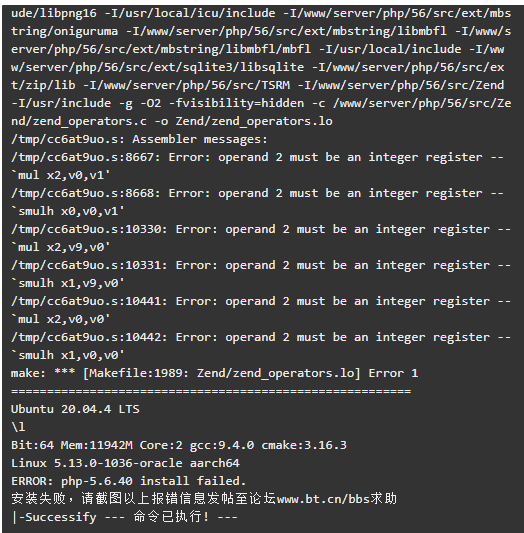Viewport: 524px width, 533px height.
Task: Click the 'mul x2,v0,v1' instruction text
Action: (61, 175)
